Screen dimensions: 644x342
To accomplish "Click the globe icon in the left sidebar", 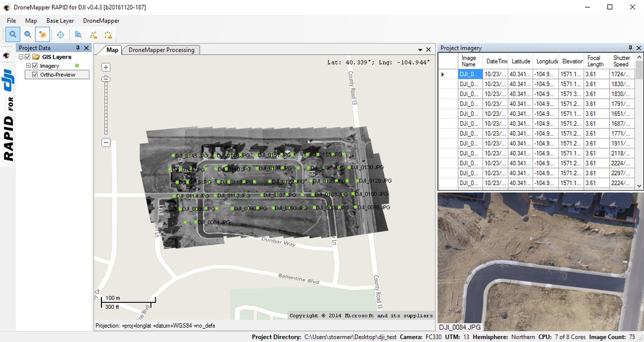I will tap(6, 55).
